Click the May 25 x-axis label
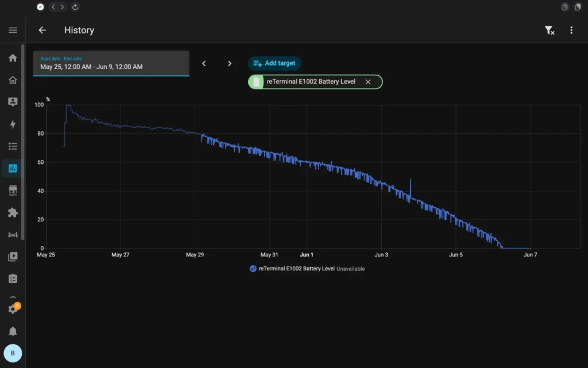Image resolution: width=588 pixels, height=368 pixels. (46, 255)
